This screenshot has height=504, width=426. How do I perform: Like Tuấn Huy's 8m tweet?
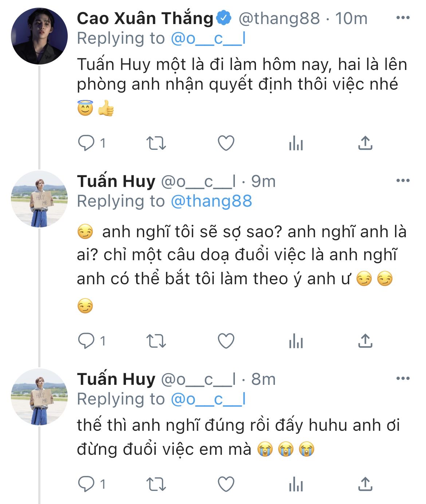(226, 484)
